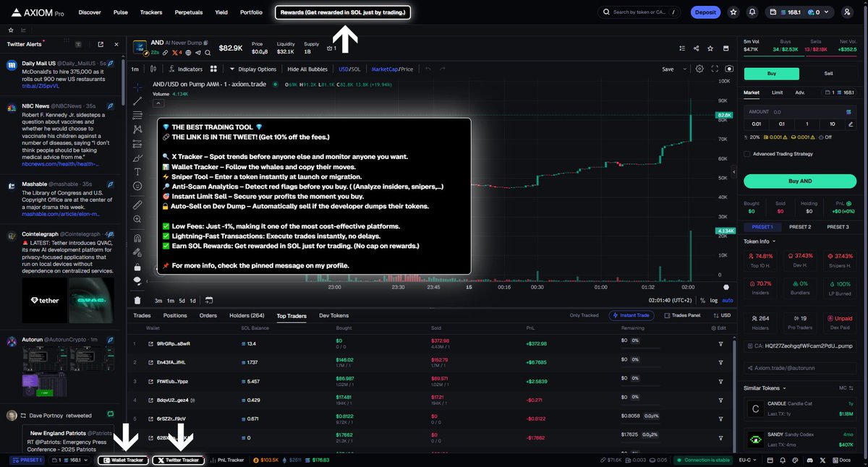Click the AMOUNT input field
This screenshot has width=868, height=467.
click(x=800, y=111)
